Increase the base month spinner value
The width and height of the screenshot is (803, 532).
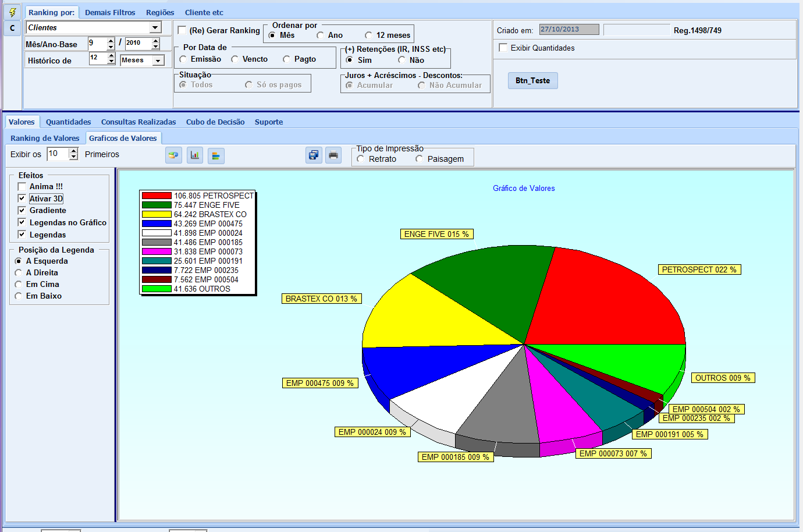click(x=111, y=41)
